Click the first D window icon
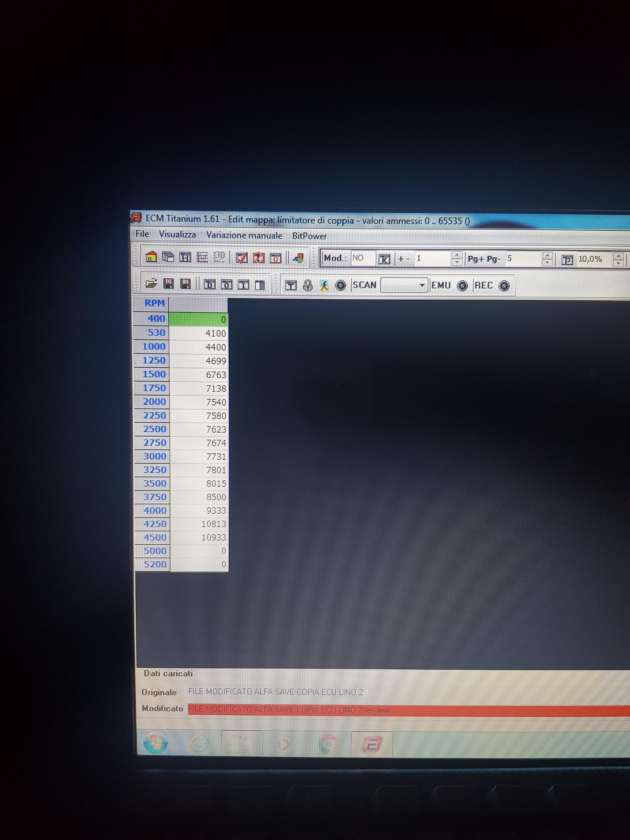 [x=210, y=284]
